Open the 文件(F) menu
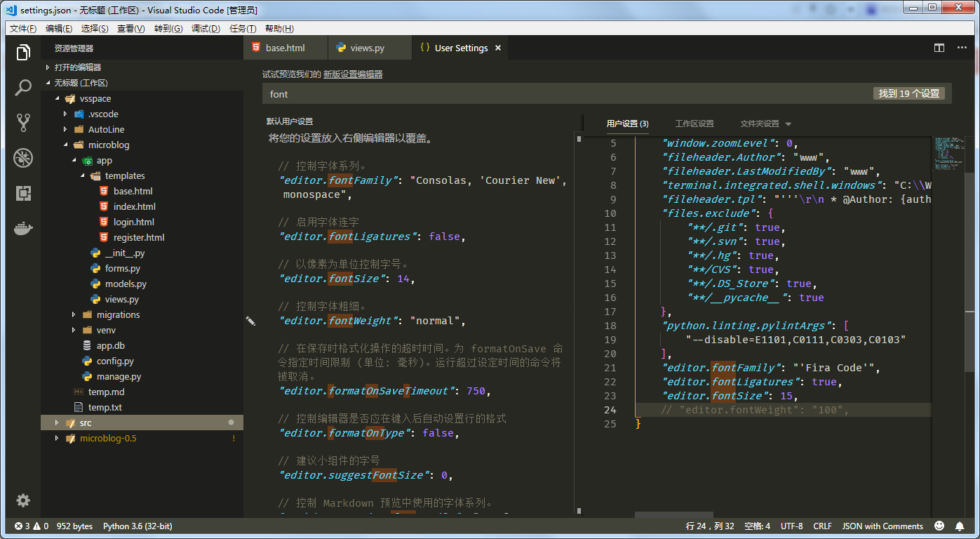Image resolution: width=980 pixels, height=539 pixels. tap(23, 28)
